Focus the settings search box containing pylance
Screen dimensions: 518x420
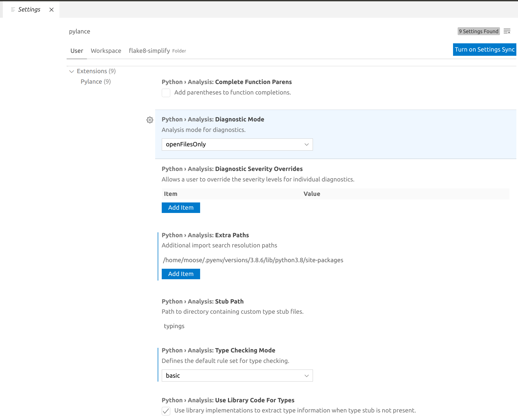(261, 31)
